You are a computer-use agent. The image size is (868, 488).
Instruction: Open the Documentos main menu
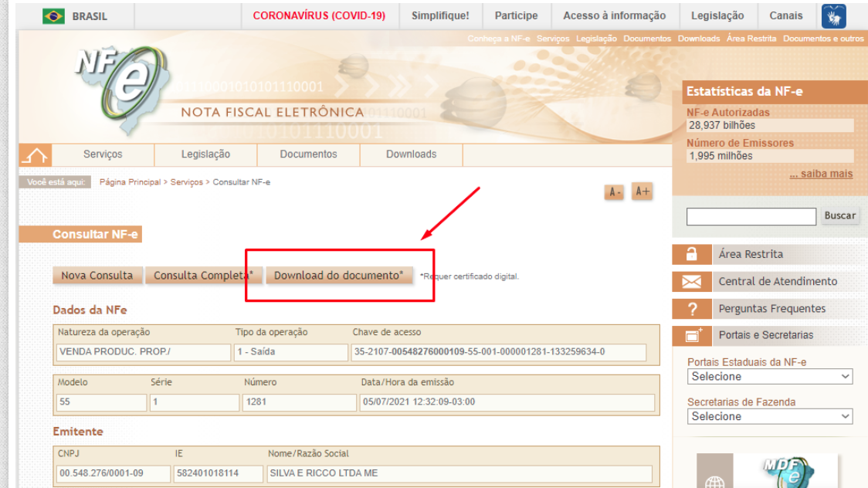coord(308,154)
